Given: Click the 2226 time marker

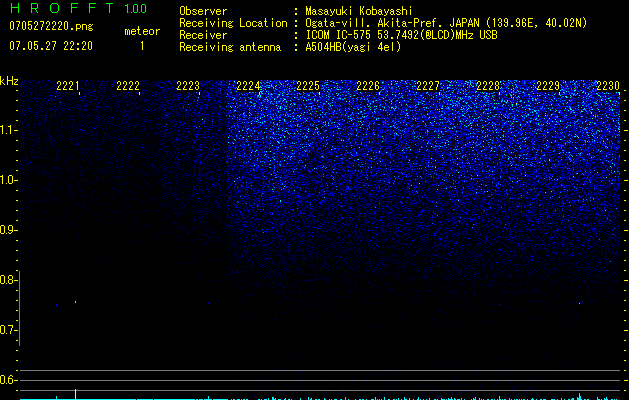Looking at the screenshot, I should pos(368,85).
